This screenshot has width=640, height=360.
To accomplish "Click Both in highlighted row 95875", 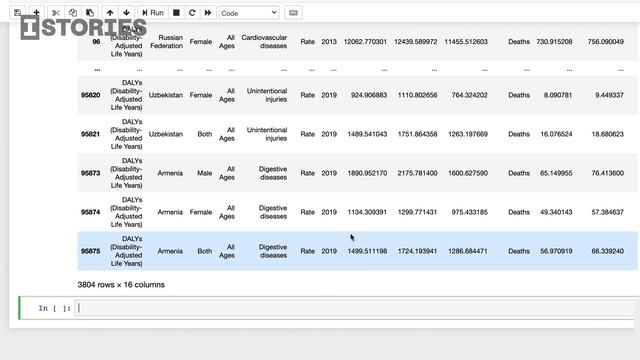I will tap(205, 251).
